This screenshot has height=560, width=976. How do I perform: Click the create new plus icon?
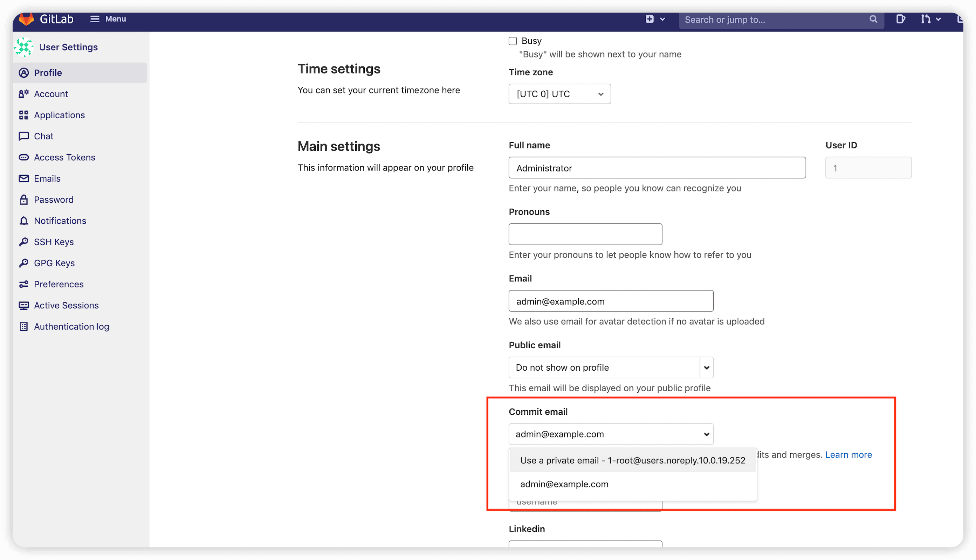coord(649,19)
